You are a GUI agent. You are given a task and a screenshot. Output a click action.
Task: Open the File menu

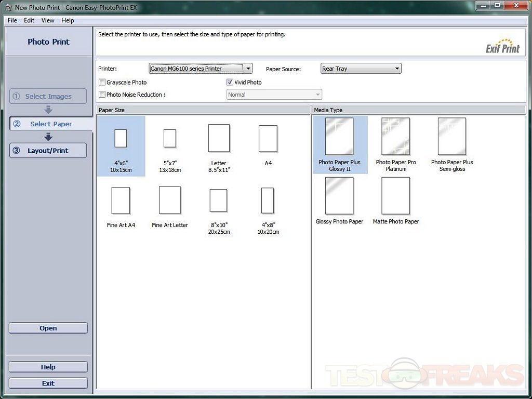click(12, 20)
